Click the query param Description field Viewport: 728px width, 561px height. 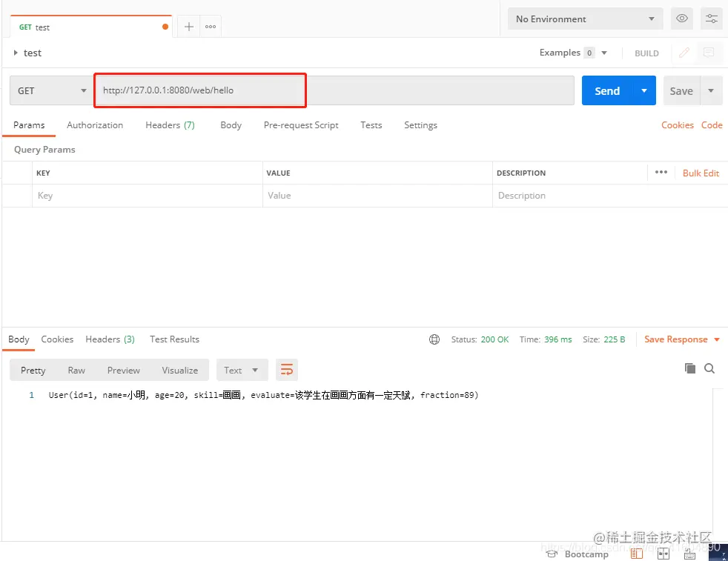609,196
